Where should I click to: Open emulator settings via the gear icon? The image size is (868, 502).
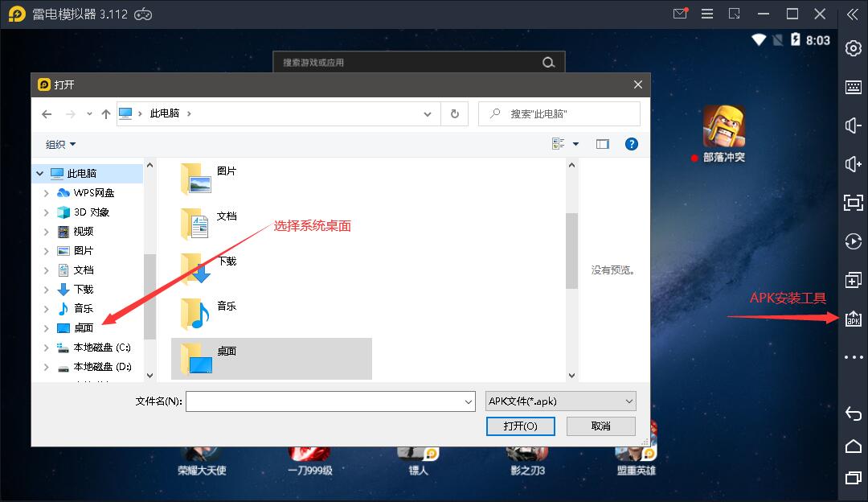pyautogui.click(x=853, y=48)
